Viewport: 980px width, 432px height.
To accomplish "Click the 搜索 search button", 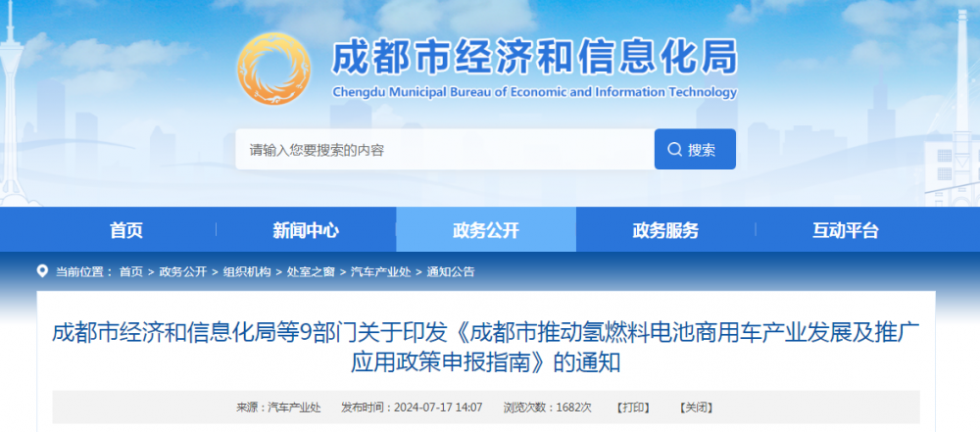I will 694,150.
